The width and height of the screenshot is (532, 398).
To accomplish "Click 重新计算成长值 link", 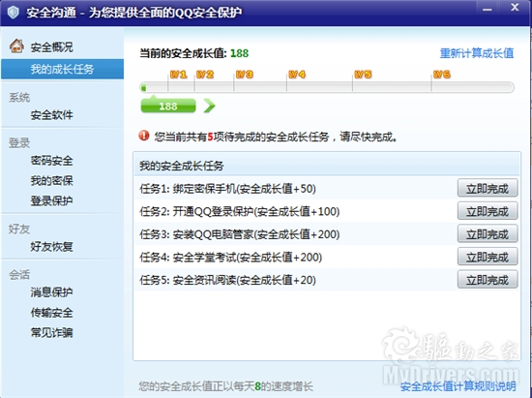I will coord(477,53).
